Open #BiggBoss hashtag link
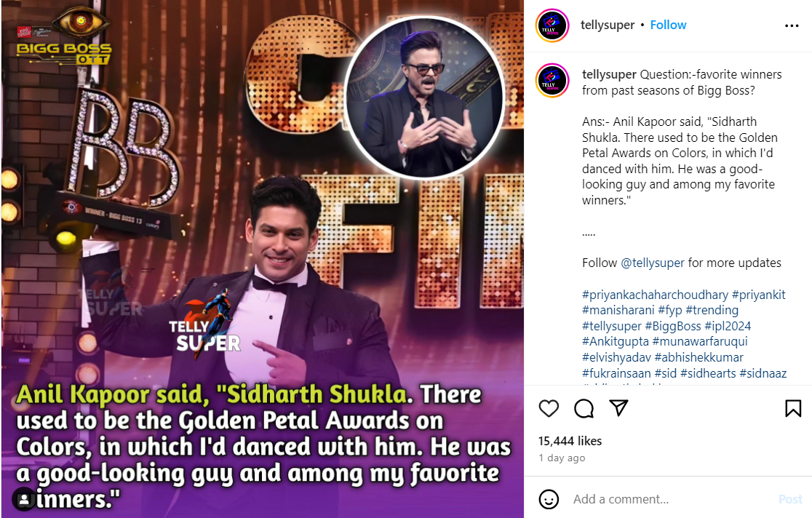This screenshot has height=518, width=812. pos(673,326)
